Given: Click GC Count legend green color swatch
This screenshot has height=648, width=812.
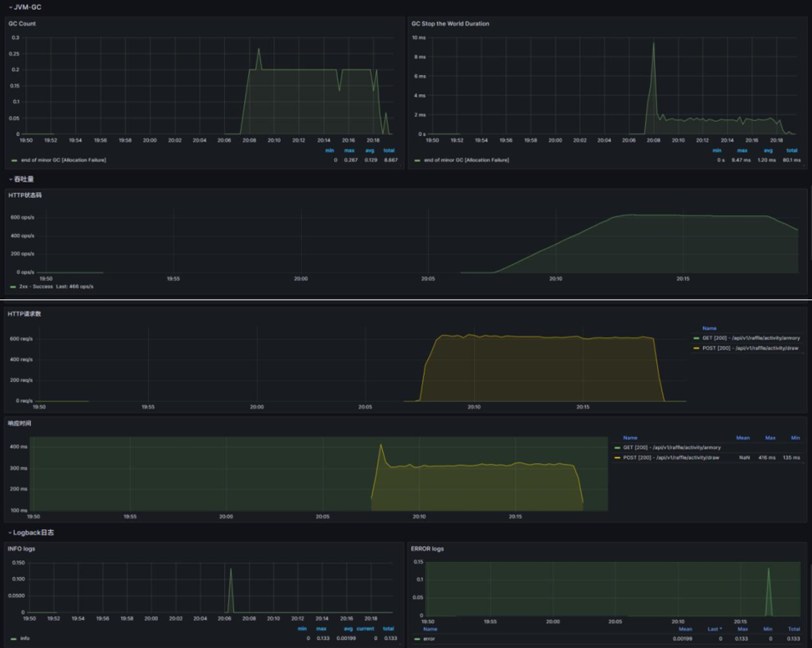Looking at the screenshot, I should 15,160.
